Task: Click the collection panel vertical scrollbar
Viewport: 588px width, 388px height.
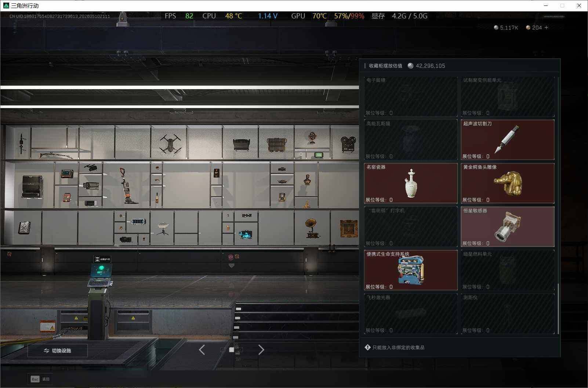Action: point(558,309)
